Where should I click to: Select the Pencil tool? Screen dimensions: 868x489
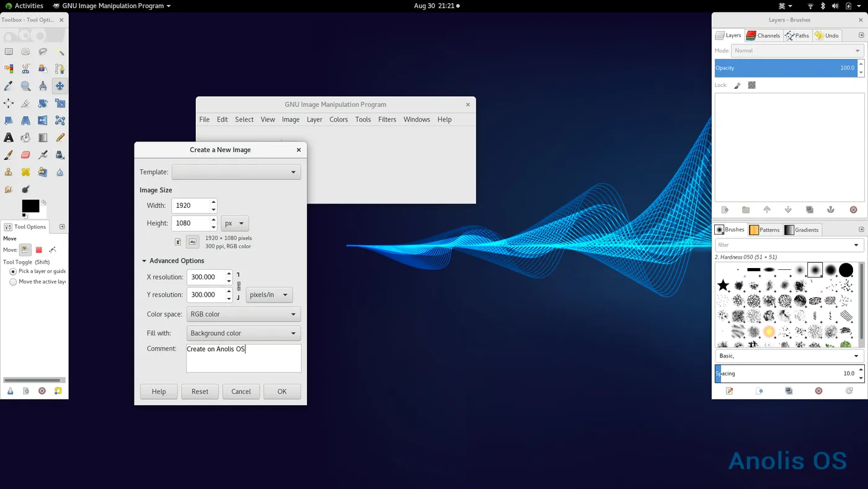pos(60,138)
